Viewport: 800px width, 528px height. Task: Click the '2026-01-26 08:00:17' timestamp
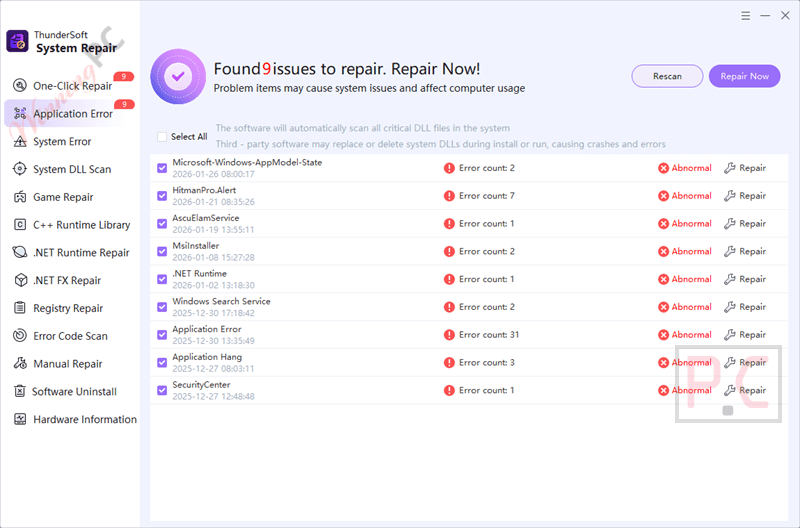(x=213, y=174)
